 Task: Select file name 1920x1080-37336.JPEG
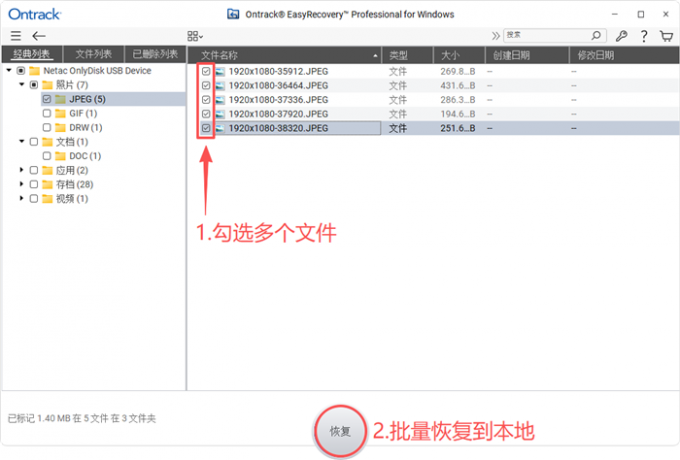point(278,100)
